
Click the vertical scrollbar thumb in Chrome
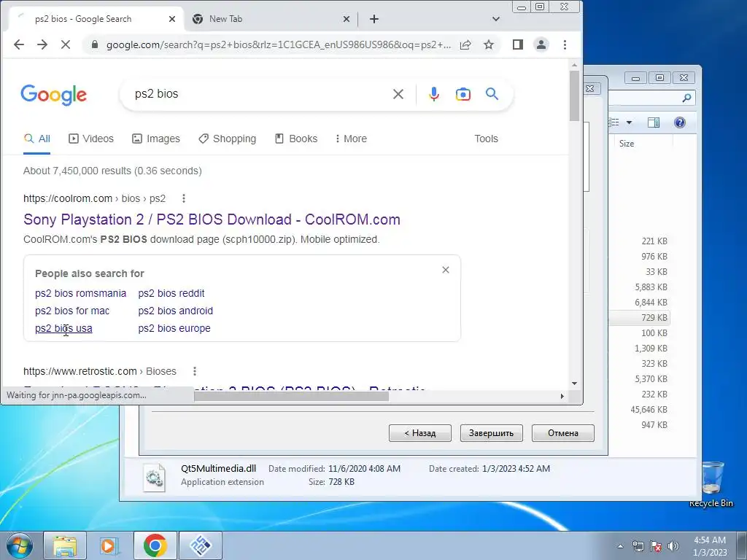(574, 95)
